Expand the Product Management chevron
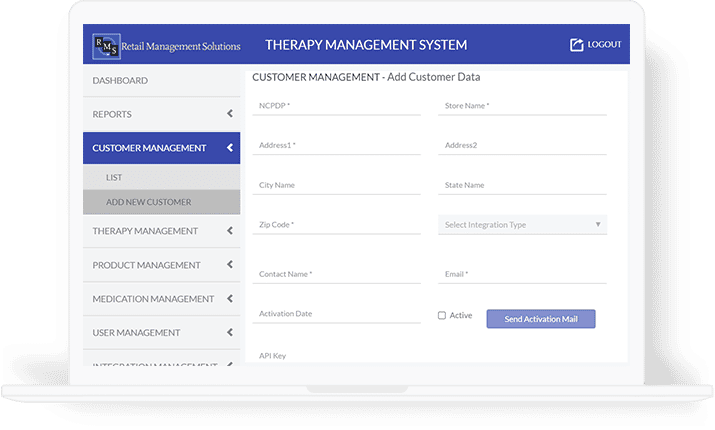 click(230, 265)
